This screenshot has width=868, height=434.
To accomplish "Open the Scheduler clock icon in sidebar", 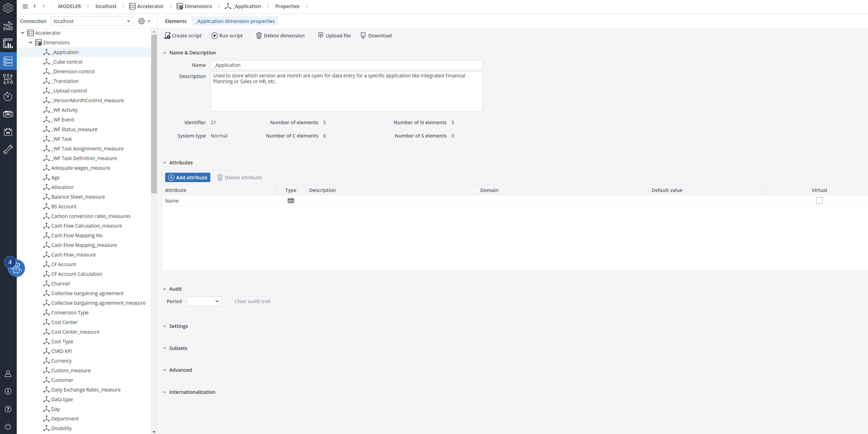I will coord(8,96).
